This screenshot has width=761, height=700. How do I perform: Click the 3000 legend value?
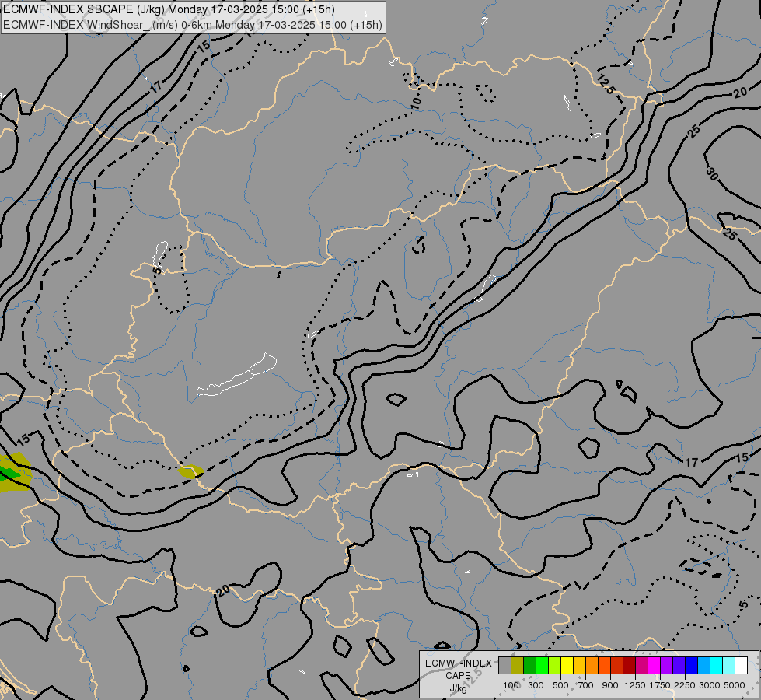(x=710, y=685)
